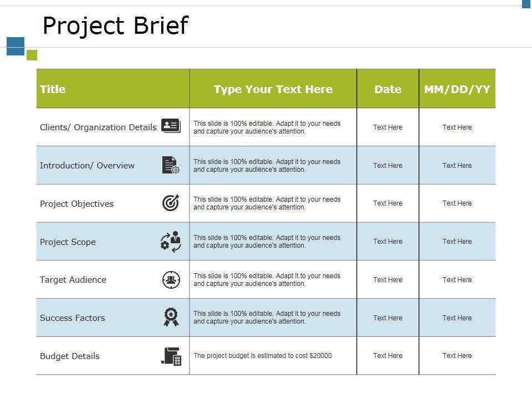The image size is (532, 399).
Task: Click the Clients/Organization ID card icon
Action: pos(171,126)
